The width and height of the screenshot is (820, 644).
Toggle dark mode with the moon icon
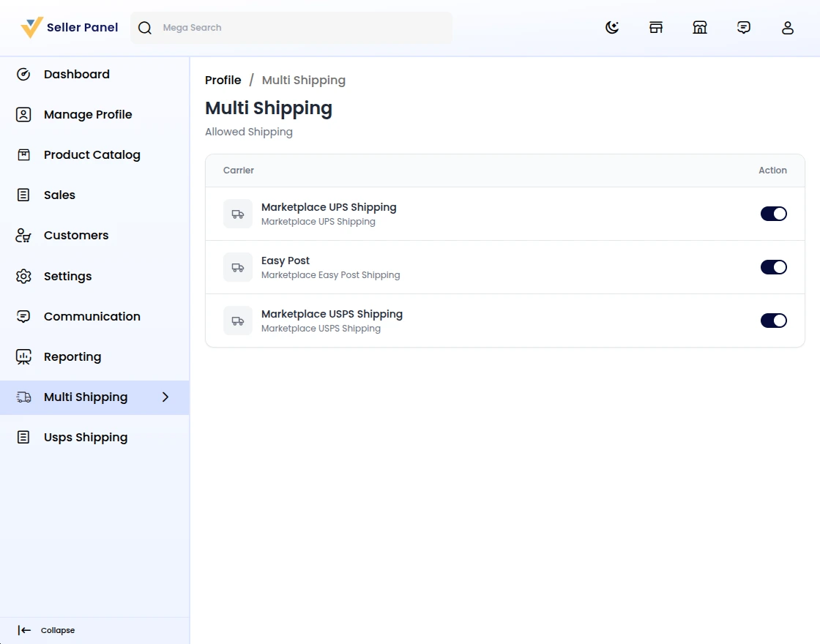point(612,27)
